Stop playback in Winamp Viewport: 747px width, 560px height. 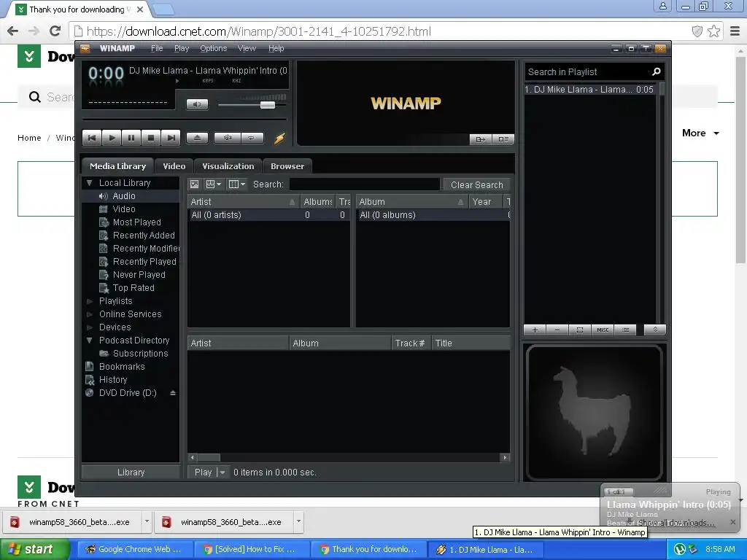coord(151,138)
